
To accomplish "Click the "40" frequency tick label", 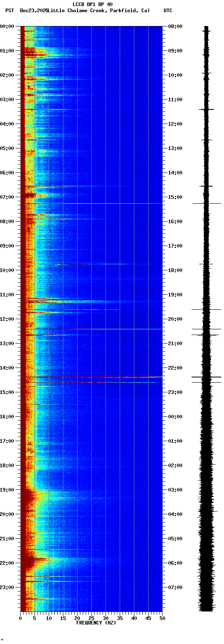I will [134, 618].
